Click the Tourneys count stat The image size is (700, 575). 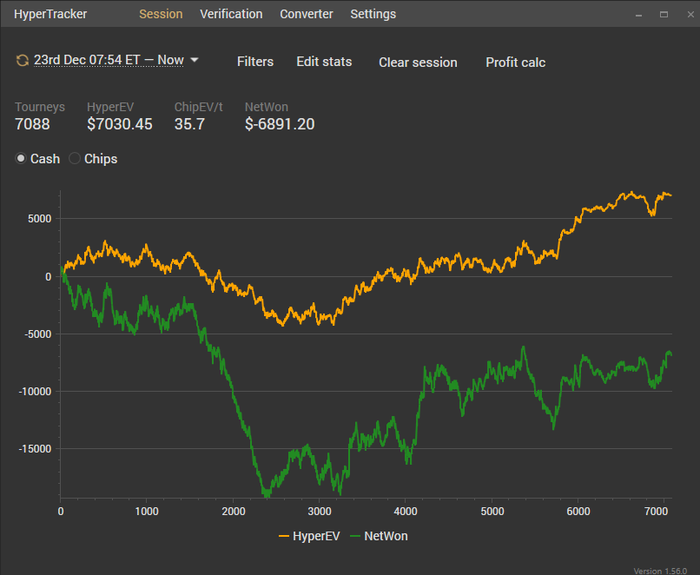coord(32,124)
